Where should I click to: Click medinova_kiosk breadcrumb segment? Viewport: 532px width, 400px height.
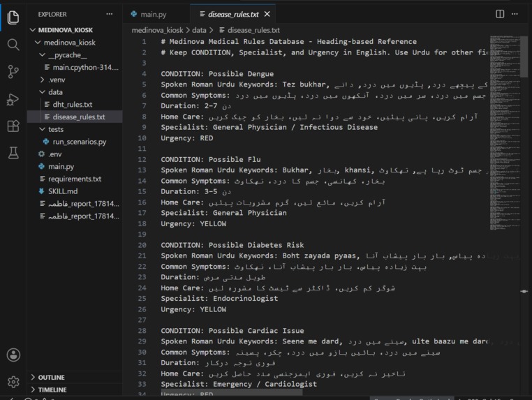(157, 30)
